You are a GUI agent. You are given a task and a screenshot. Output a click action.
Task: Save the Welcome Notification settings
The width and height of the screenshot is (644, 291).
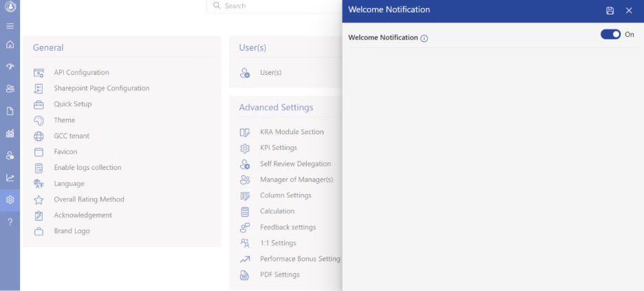610,11
